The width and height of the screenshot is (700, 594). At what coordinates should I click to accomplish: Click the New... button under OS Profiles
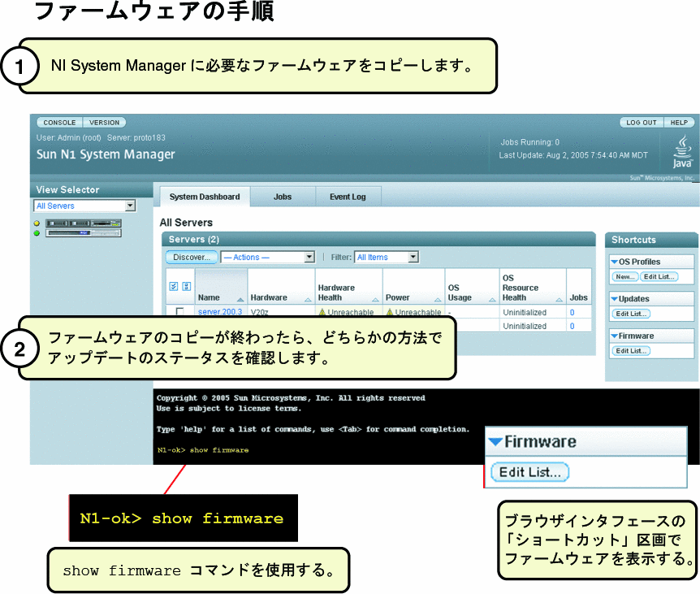[x=625, y=276]
